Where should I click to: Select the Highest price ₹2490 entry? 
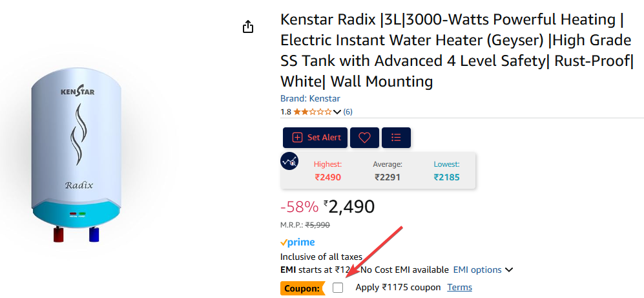[327, 171]
